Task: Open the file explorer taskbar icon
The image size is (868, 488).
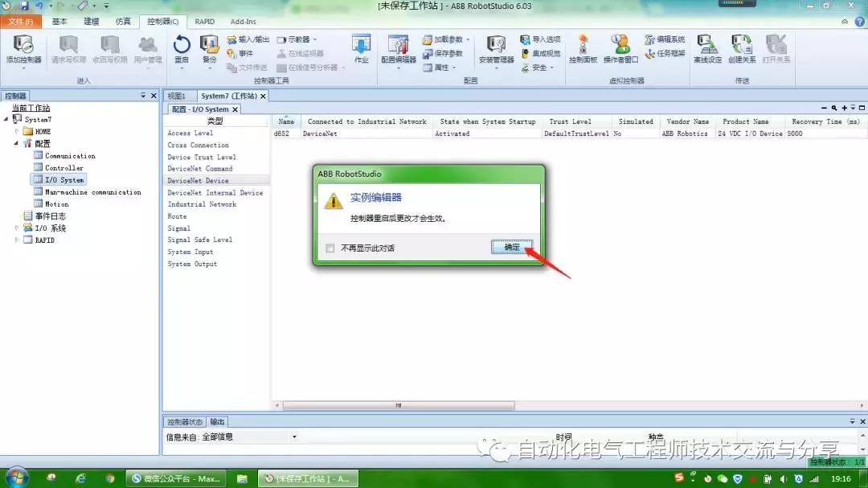Action: tap(242, 478)
